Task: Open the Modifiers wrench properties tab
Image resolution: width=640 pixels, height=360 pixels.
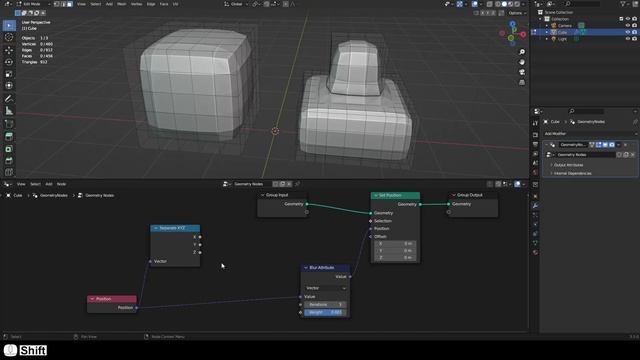Action: (x=535, y=206)
